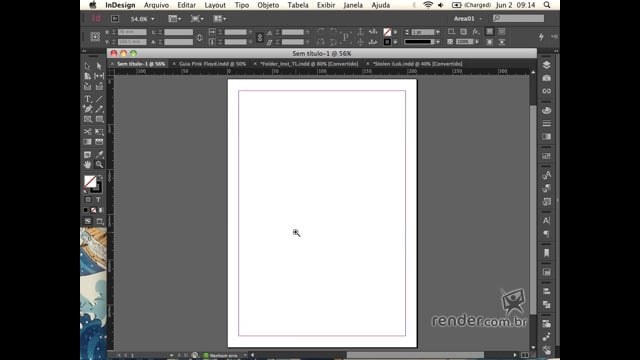Choose the Page tool
Image resolution: width=640 pixels, height=360 pixels.
[x=87, y=76]
